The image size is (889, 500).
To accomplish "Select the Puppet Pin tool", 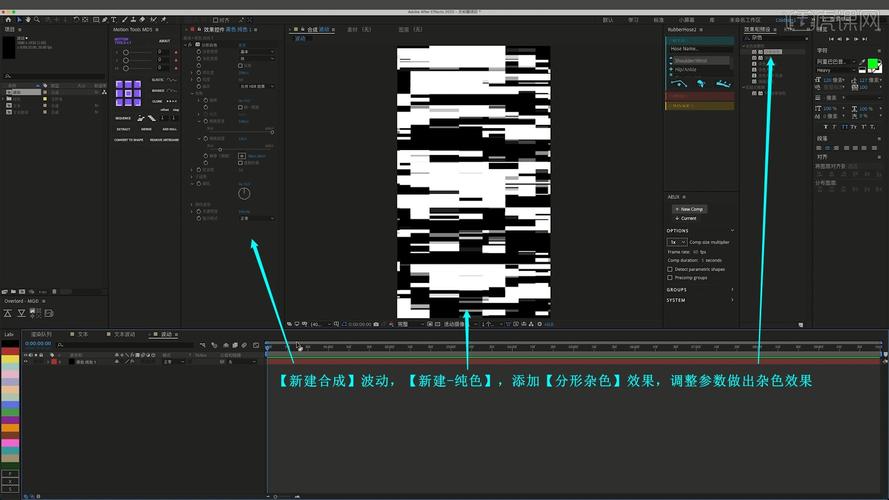I will point(164,20).
